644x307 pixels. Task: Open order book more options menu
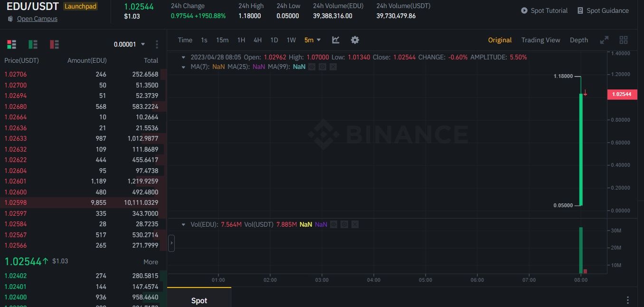coord(157,44)
